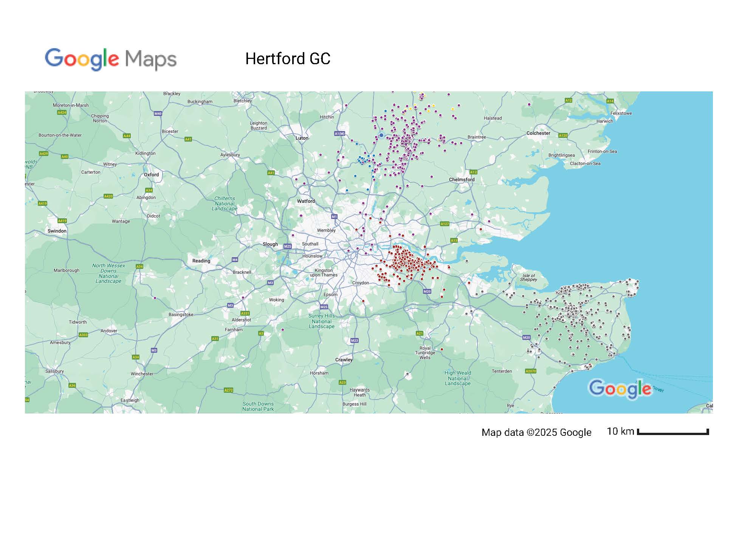Click the M23 motorway shield
This screenshot has width=756, height=534.
coord(354,340)
